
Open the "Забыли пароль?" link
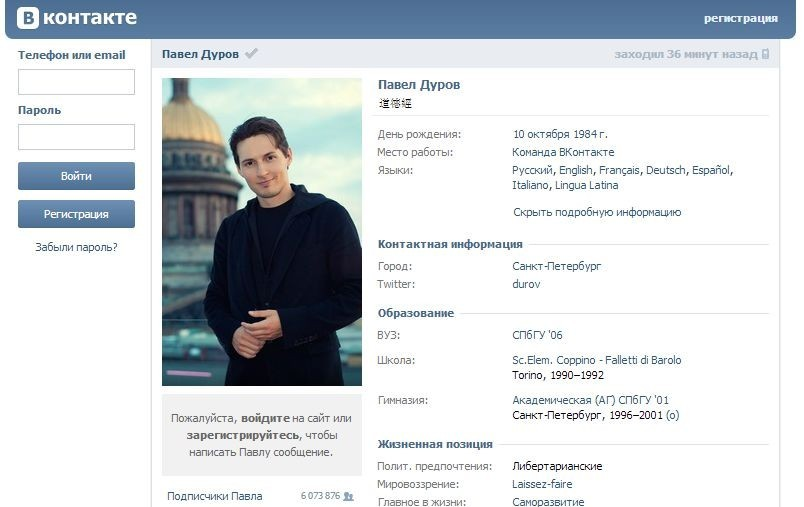[76, 246]
